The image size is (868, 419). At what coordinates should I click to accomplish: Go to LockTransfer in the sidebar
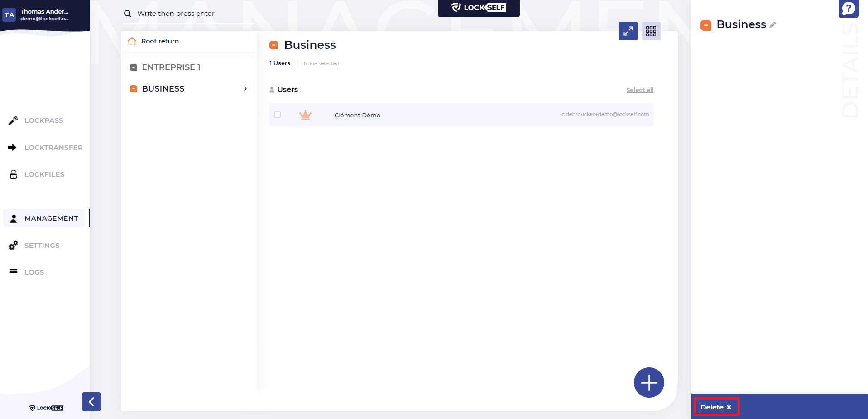(x=53, y=148)
